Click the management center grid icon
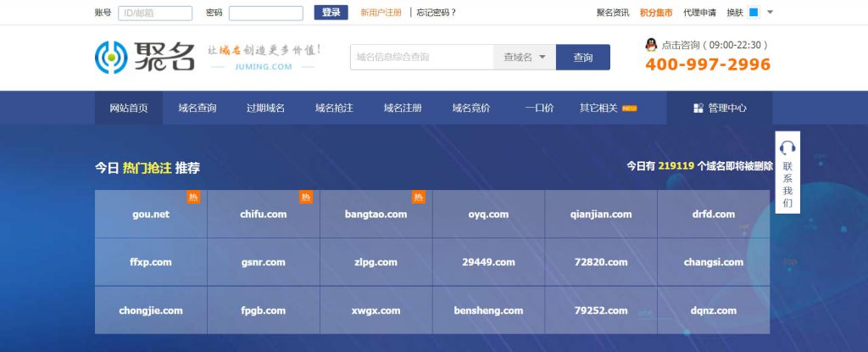 point(698,108)
